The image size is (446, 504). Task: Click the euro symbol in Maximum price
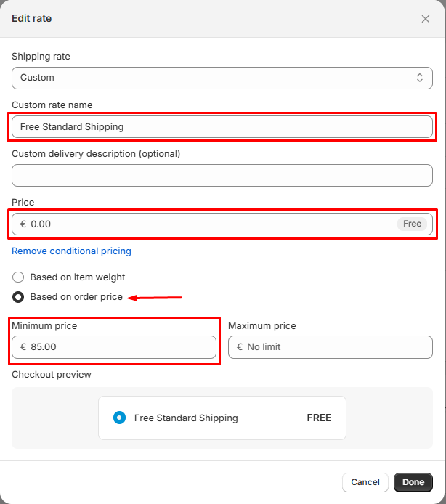240,347
